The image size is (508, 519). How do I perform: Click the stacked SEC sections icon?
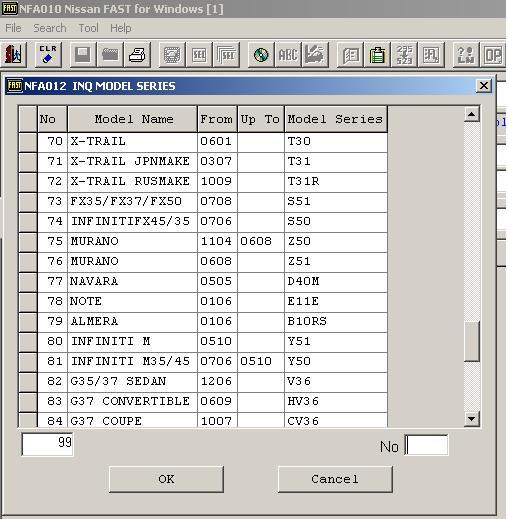(226, 54)
